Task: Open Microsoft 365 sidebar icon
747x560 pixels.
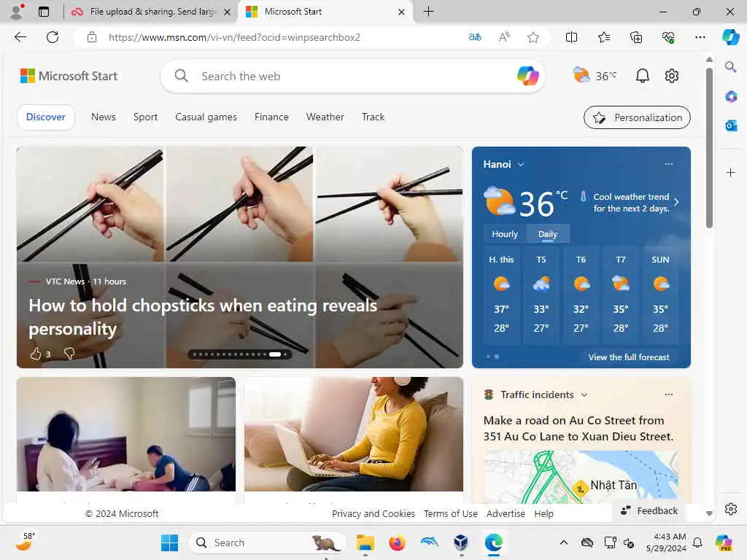Action: click(x=731, y=96)
